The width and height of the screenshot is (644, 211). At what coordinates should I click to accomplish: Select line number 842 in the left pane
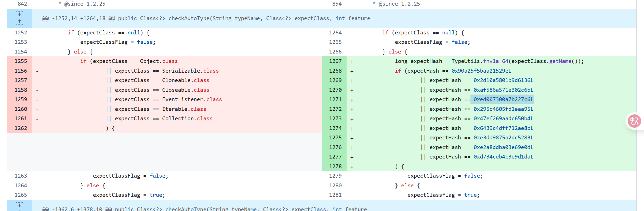click(x=22, y=4)
